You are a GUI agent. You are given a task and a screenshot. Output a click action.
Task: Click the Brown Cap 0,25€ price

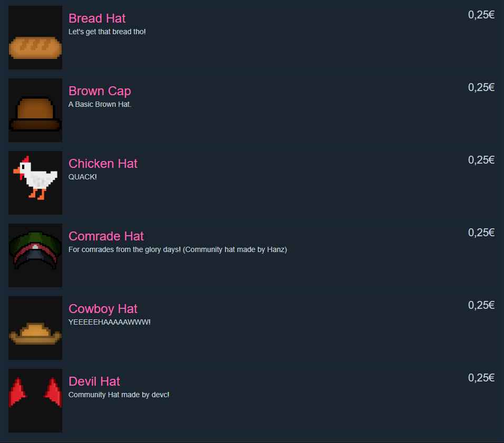tap(481, 87)
